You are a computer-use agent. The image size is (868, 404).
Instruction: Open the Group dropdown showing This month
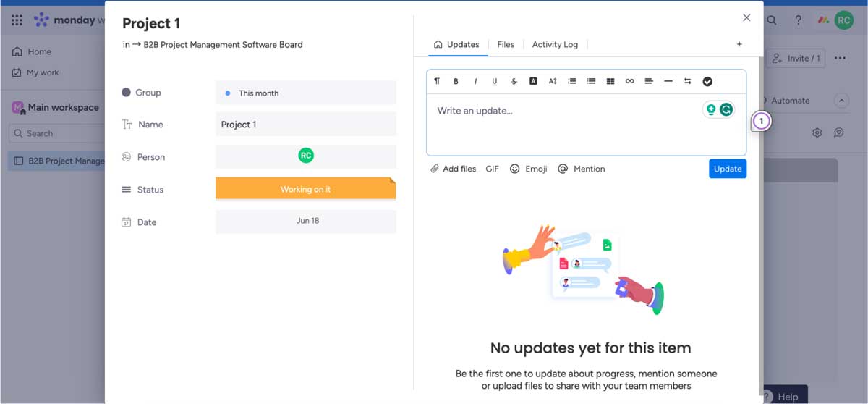click(x=306, y=93)
